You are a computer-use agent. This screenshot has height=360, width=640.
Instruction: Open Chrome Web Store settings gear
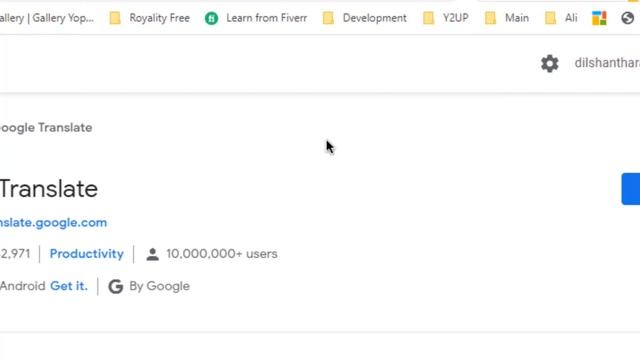point(549,63)
